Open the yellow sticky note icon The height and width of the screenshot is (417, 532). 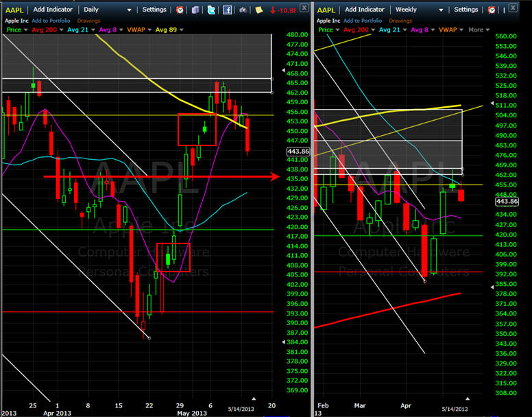point(259,10)
